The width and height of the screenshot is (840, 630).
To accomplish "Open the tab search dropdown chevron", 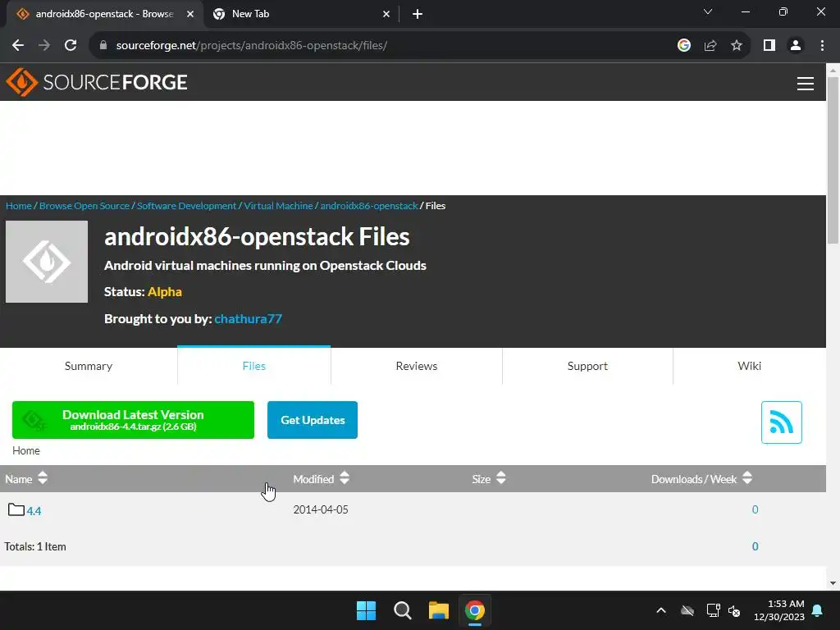I will click(708, 11).
